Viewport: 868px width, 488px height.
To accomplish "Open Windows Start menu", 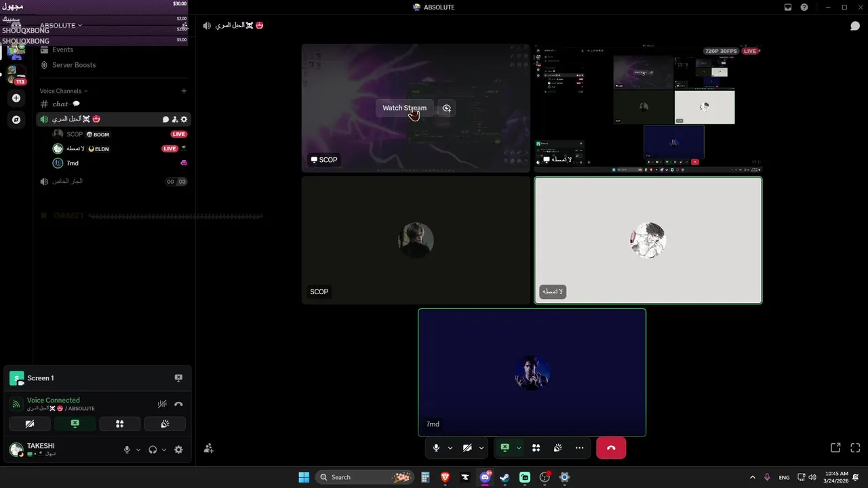I will click(304, 477).
